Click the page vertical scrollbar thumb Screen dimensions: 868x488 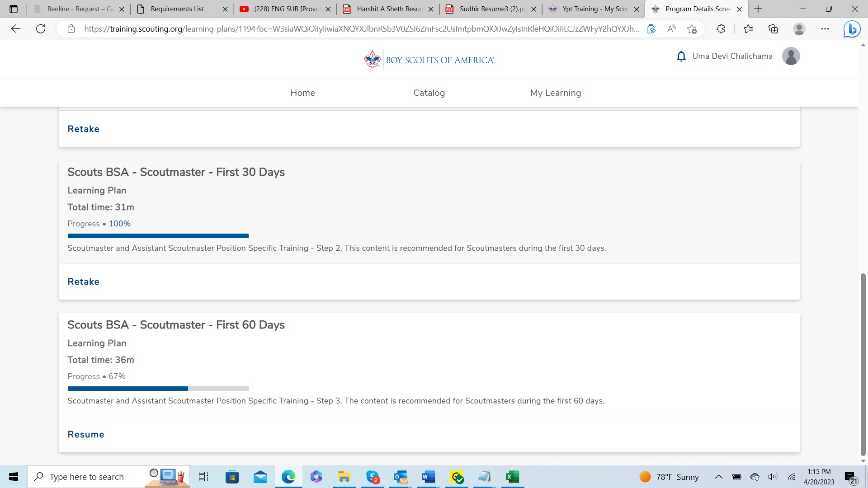coord(863,364)
